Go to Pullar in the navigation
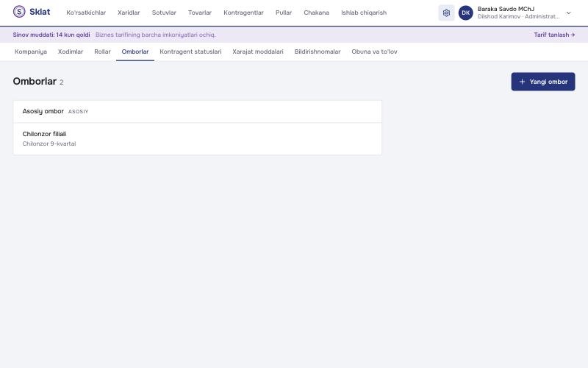Screen dimensions: 588x368 (284, 13)
